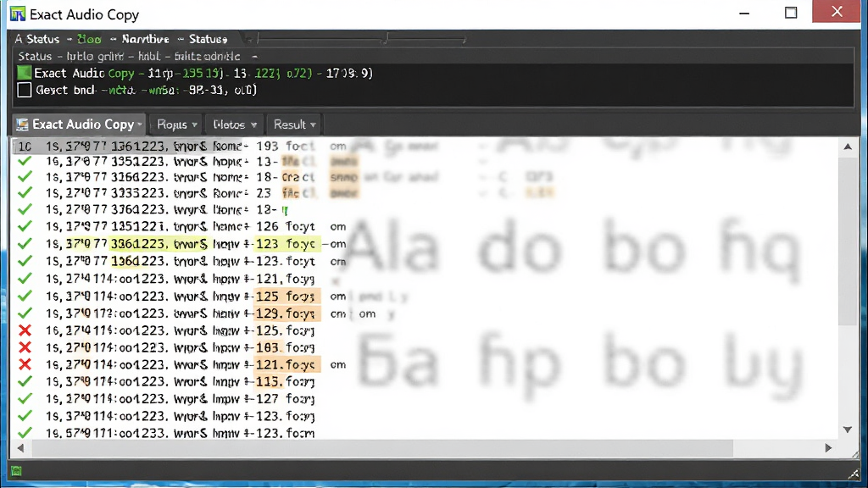Click the red X icon beside the 121. foyc row

tap(25, 364)
